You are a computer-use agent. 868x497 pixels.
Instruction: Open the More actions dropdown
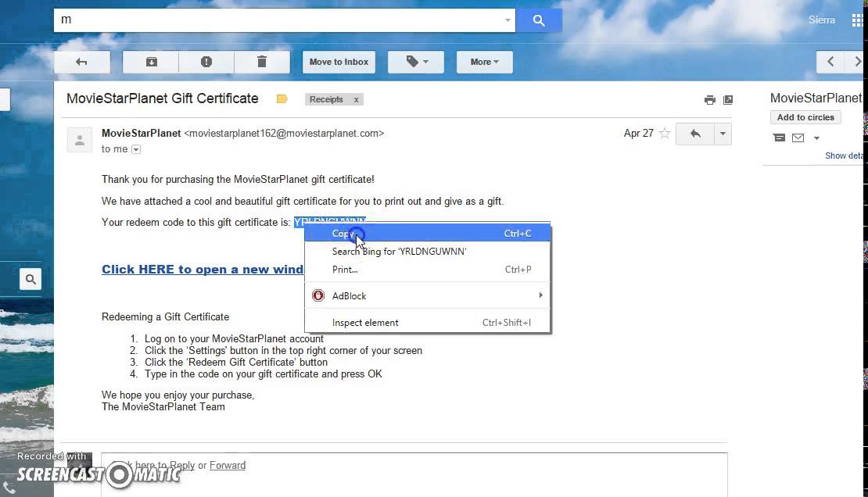pos(484,62)
